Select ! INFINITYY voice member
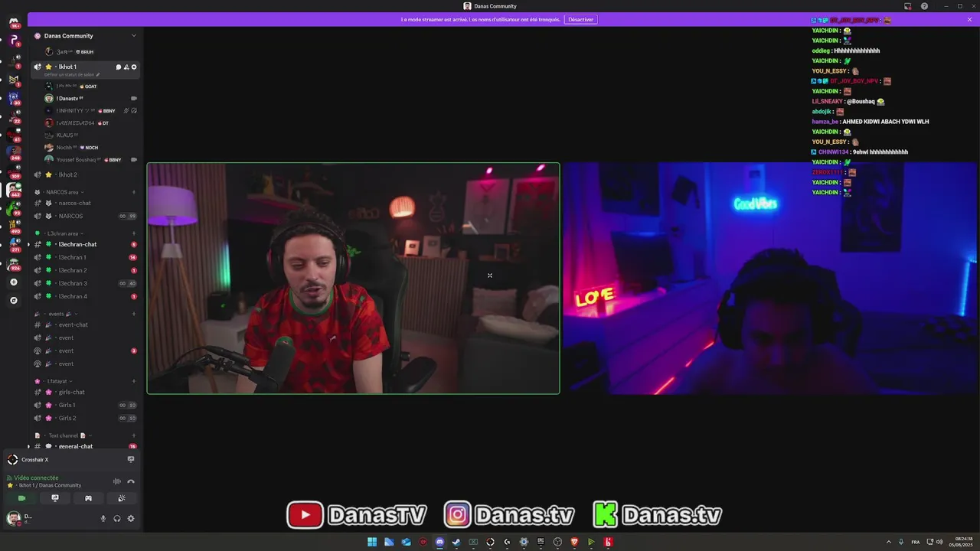The width and height of the screenshot is (980, 551). 91,110
